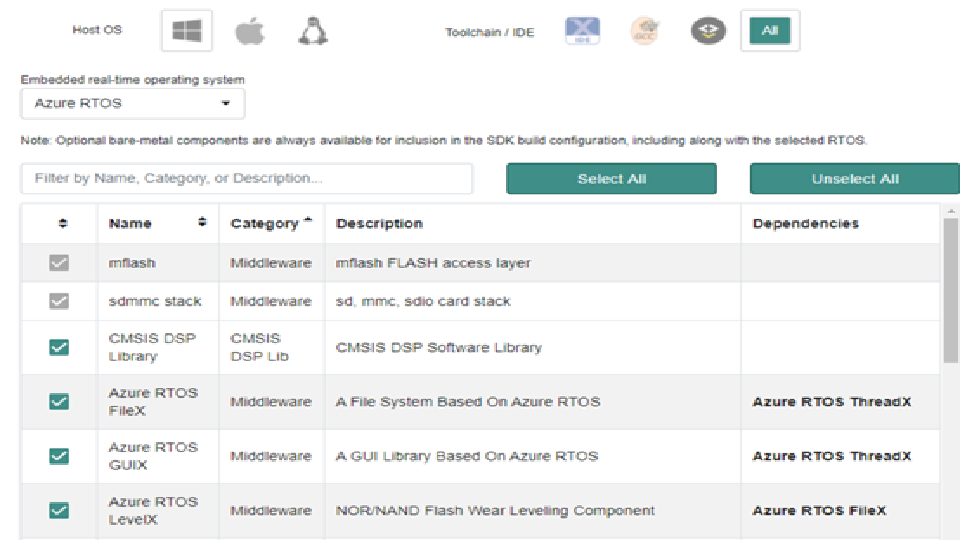The image size is (960, 540).
Task: Focus the filter by name search field
Action: pyautogui.click(x=246, y=179)
